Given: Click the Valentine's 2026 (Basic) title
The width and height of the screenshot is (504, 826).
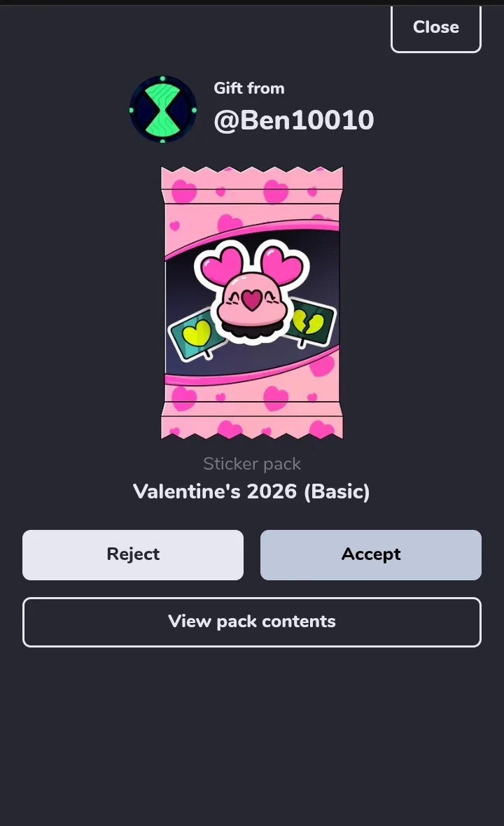Looking at the screenshot, I should (x=252, y=491).
